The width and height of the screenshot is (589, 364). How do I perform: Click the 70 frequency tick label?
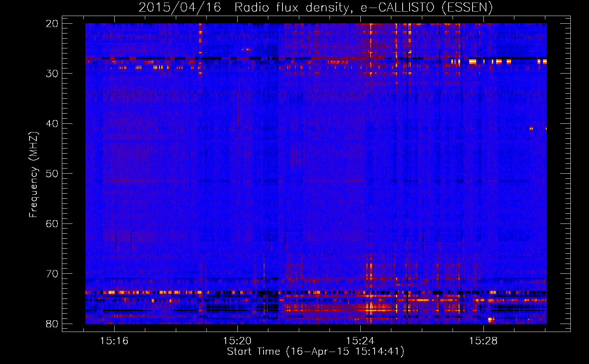coord(52,274)
